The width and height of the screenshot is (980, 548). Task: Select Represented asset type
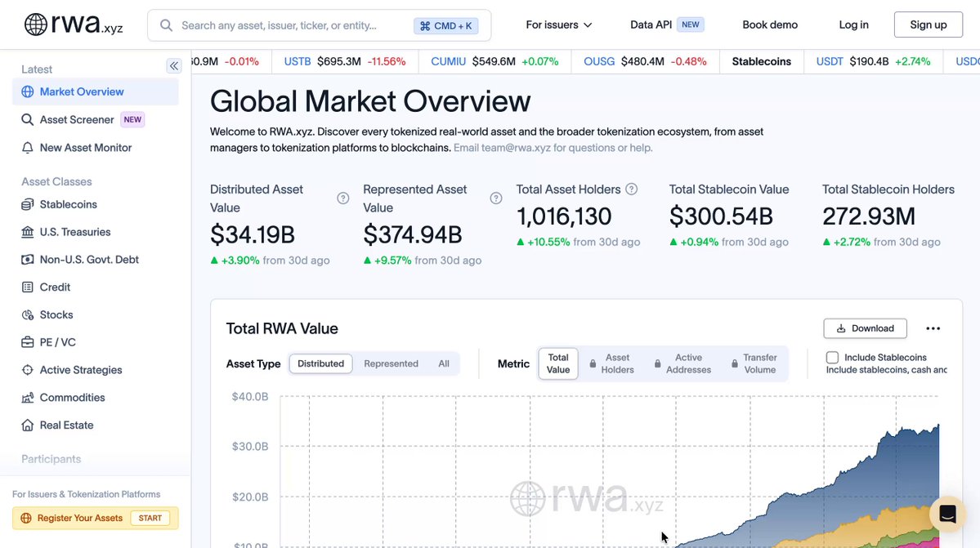[x=392, y=364]
